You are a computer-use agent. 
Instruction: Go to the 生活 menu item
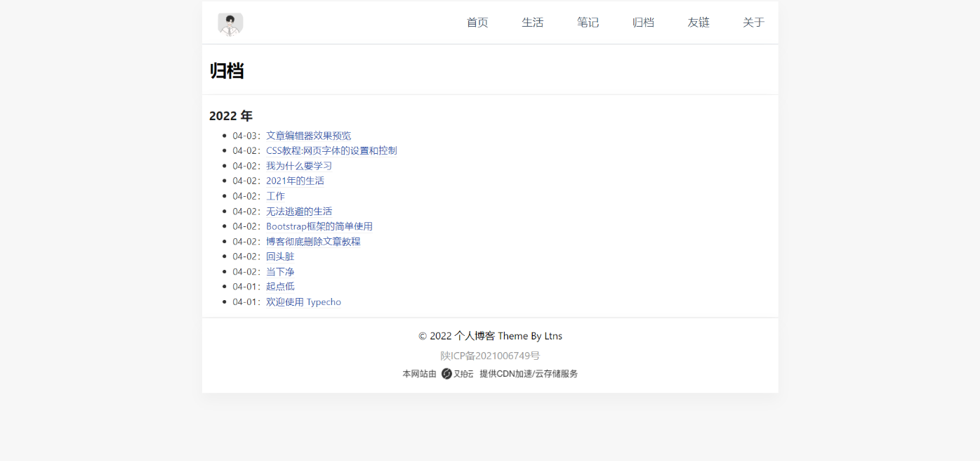pyautogui.click(x=532, y=22)
